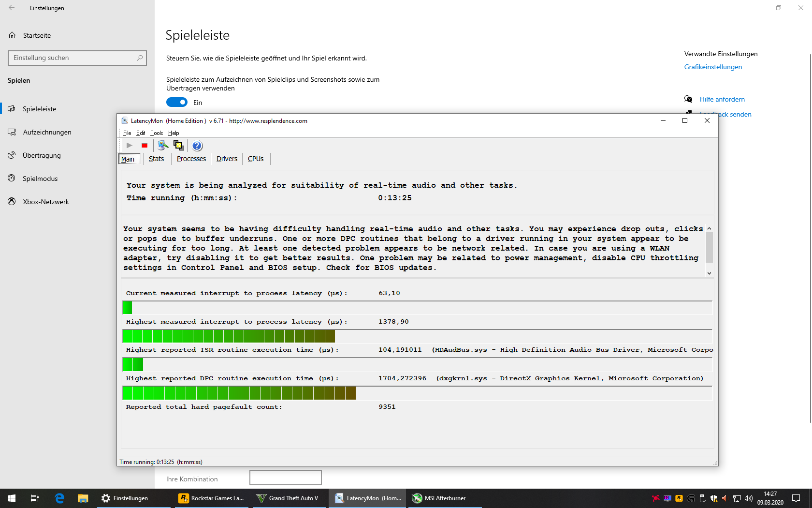Click the HDAudBus.sys driver text
This screenshot has height=508, width=812.
point(572,350)
